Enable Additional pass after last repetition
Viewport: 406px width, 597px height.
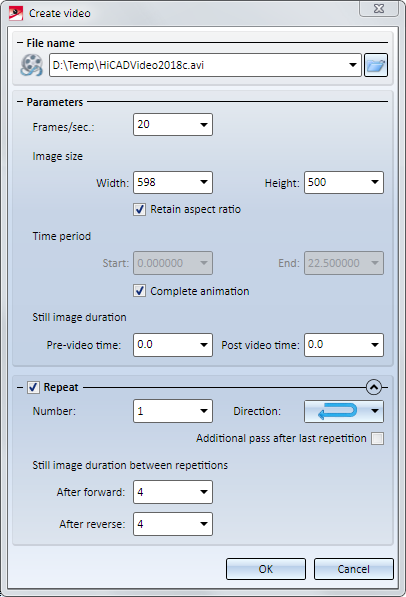[377, 439]
